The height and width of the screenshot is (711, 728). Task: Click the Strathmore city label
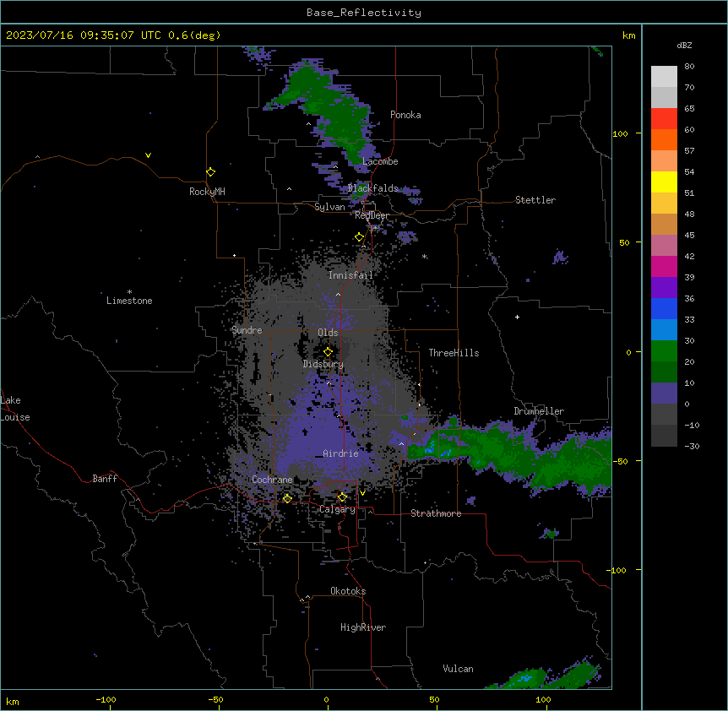coord(436,513)
